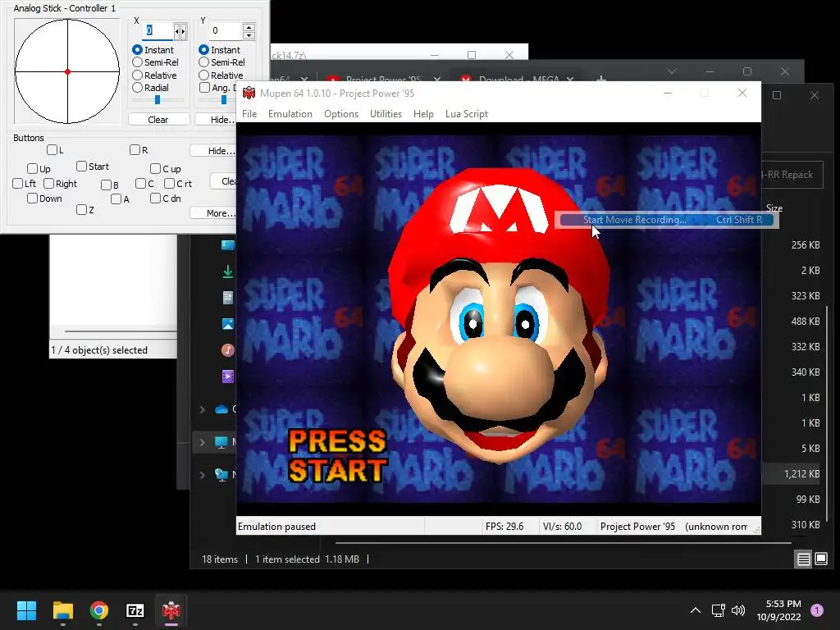Viewport: 840px width, 630px height.
Task: Select the Network icon in Explorer sidebar
Action: pos(221,475)
